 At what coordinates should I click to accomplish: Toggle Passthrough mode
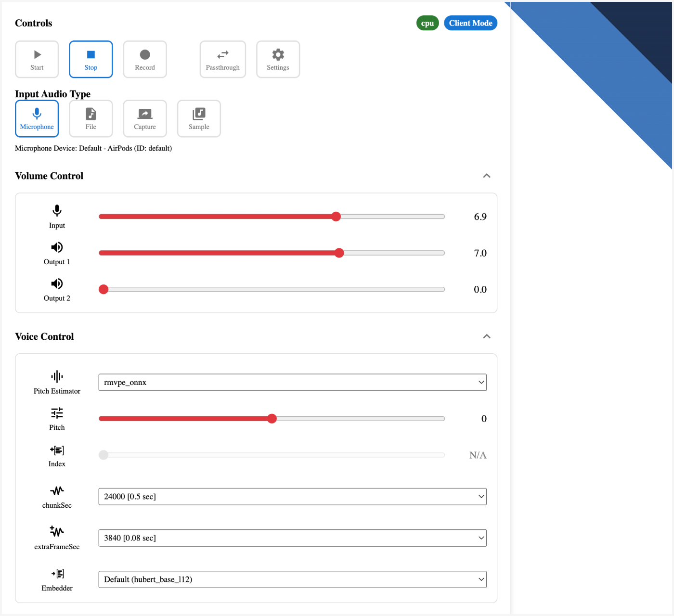pyautogui.click(x=222, y=59)
